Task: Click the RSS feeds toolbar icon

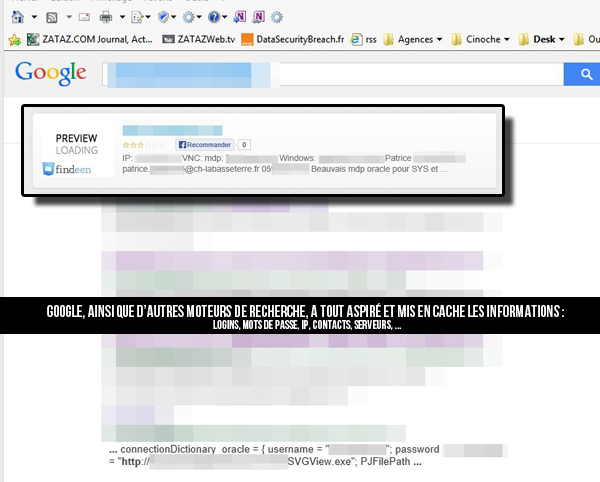Action: coord(52,17)
